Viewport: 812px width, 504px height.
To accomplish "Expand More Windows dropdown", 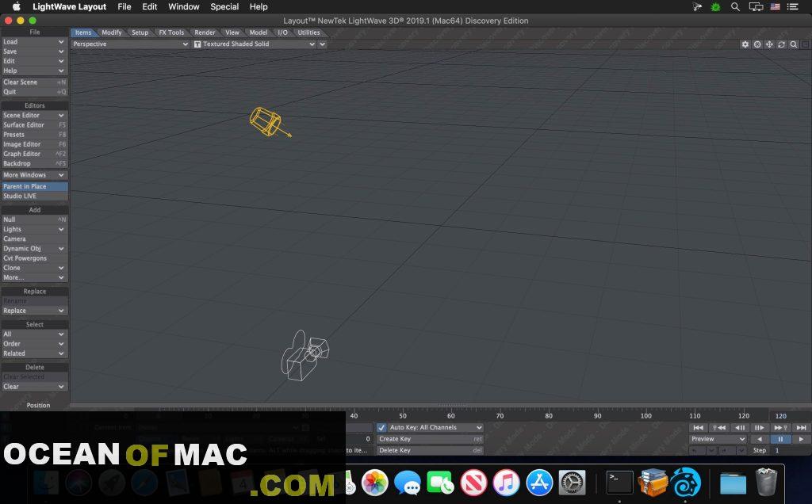I will 35,175.
